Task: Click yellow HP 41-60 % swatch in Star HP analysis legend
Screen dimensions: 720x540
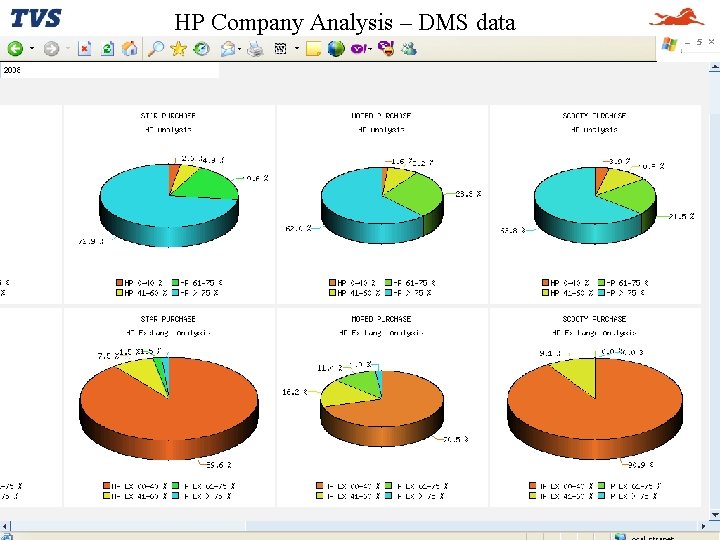Action: pos(119,292)
